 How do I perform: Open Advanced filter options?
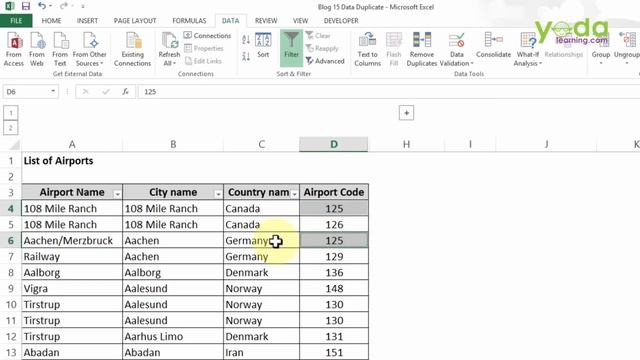tap(325, 61)
